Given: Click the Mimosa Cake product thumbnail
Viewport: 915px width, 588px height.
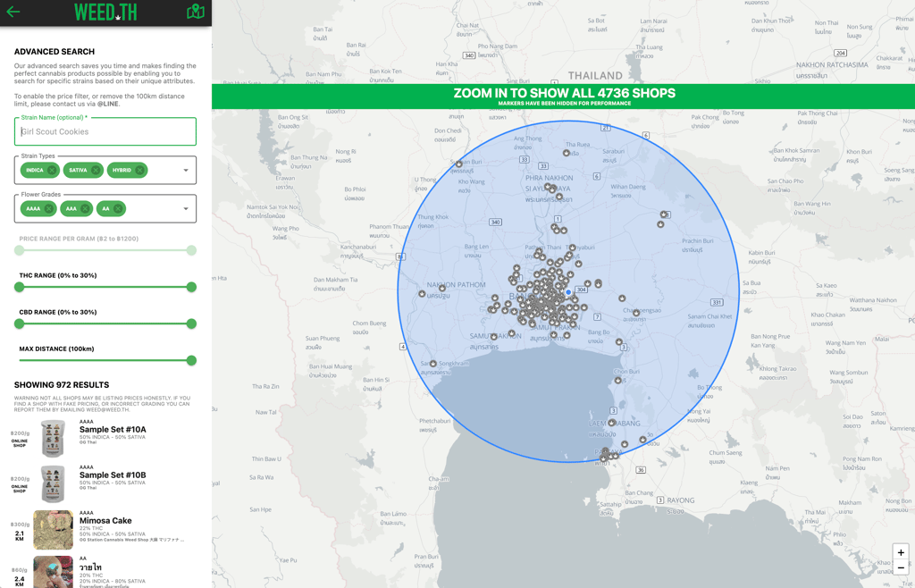Looking at the screenshot, I should point(53,530).
